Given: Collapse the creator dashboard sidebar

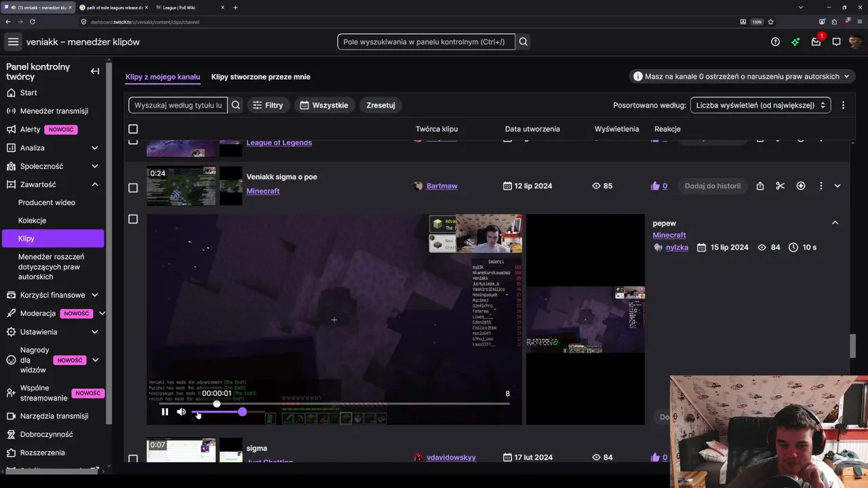Looking at the screenshot, I should (95, 71).
